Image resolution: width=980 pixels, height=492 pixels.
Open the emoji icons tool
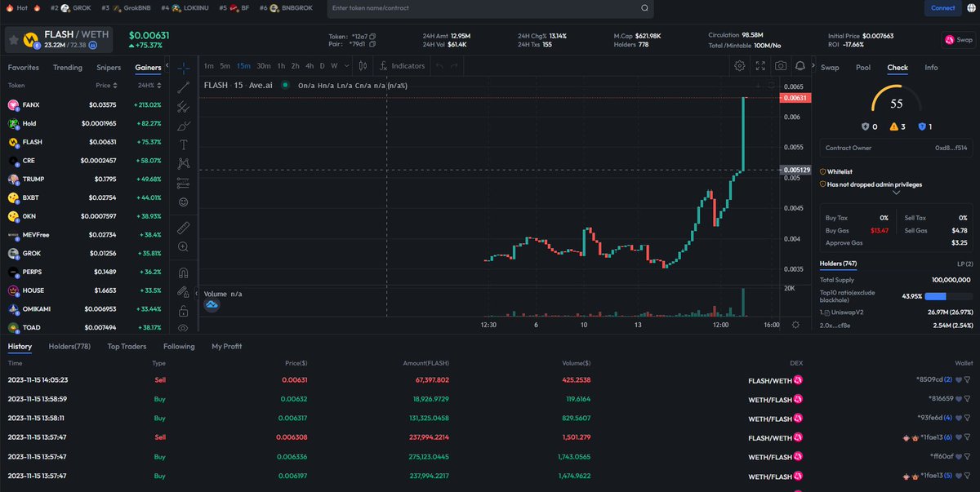click(184, 202)
